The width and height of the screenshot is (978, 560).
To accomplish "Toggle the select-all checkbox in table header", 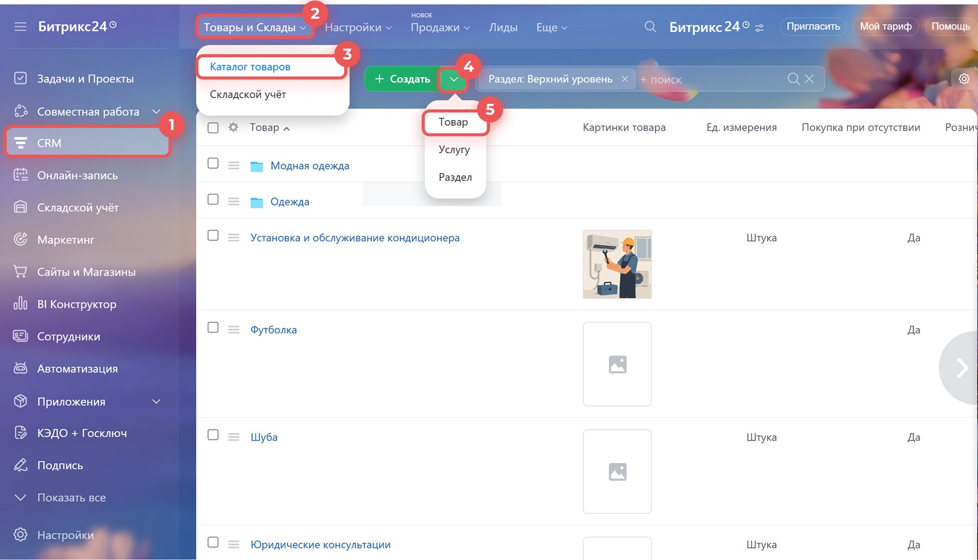I will pos(213,128).
